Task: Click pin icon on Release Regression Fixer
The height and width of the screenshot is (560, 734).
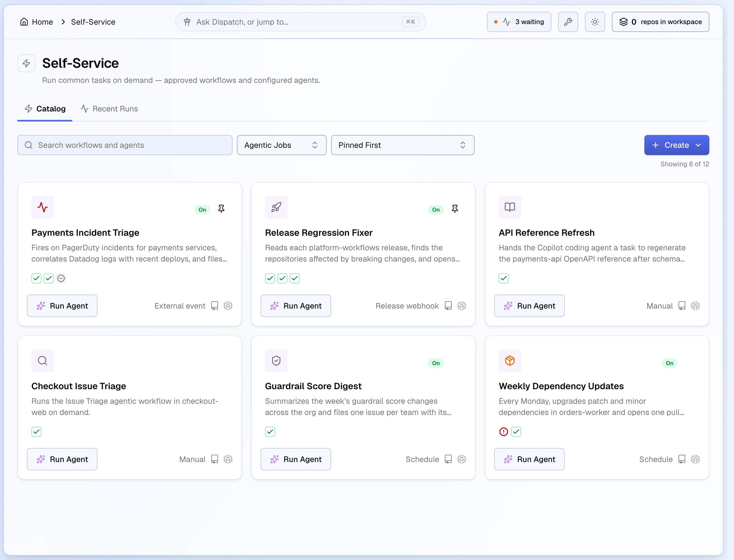Action: pos(454,209)
